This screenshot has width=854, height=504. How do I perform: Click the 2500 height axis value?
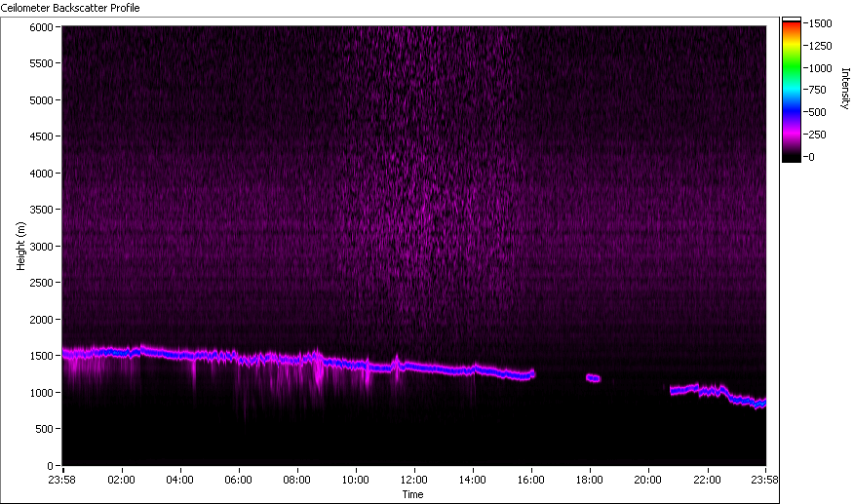[41, 283]
